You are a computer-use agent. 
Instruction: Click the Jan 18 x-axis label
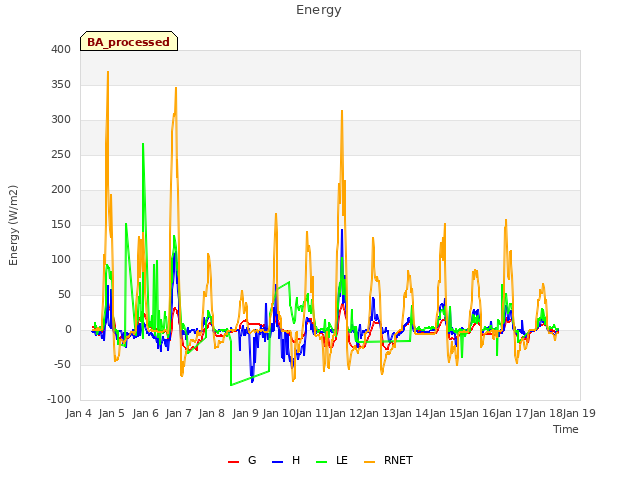click(546, 413)
